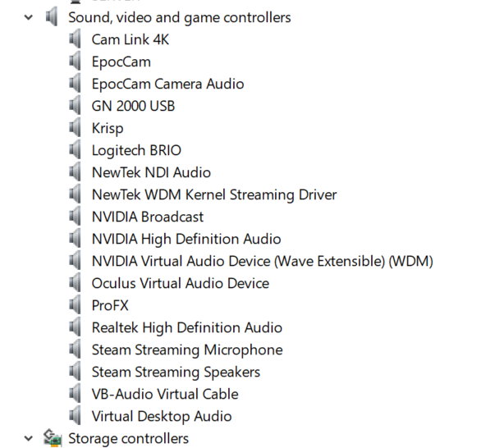Image resolution: width=481 pixels, height=448 pixels.
Task: Click speaker icon beside Realtek High Definition Audio
Action: pyautogui.click(x=76, y=327)
